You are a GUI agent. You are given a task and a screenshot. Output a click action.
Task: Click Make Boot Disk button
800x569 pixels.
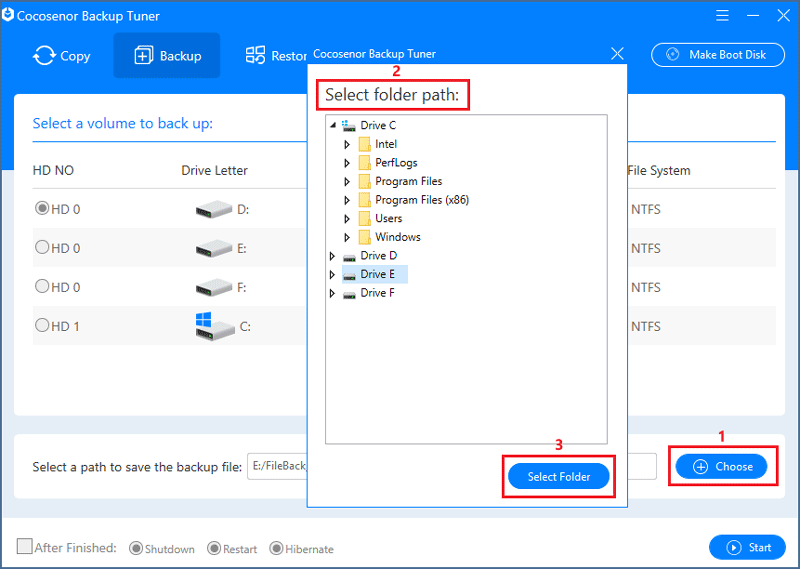(718, 55)
